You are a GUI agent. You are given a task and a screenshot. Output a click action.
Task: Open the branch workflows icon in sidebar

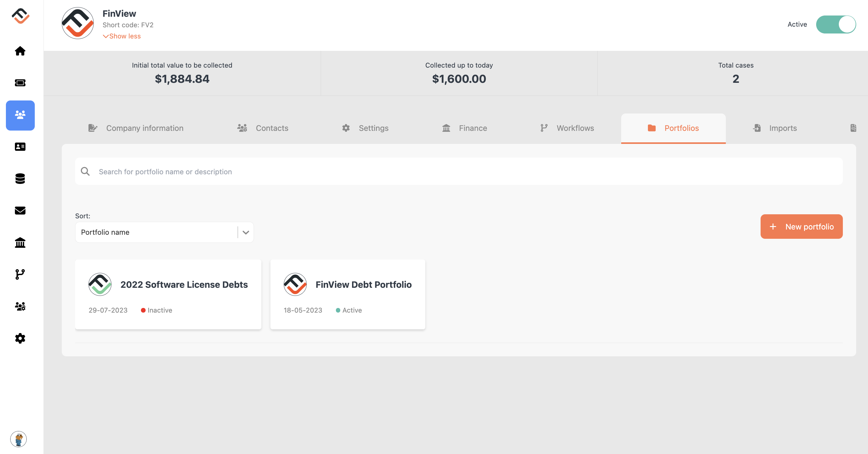click(x=20, y=274)
